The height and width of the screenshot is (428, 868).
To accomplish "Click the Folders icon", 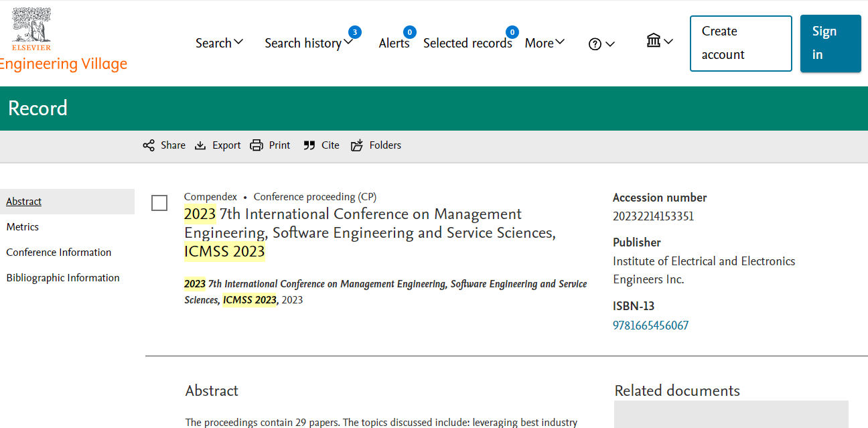I will (x=357, y=145).
